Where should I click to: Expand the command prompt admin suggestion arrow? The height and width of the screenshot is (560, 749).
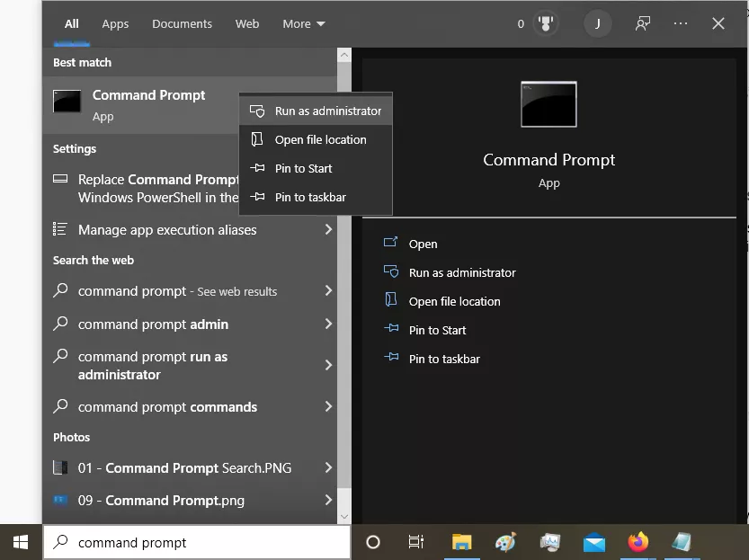coord(328,324)
